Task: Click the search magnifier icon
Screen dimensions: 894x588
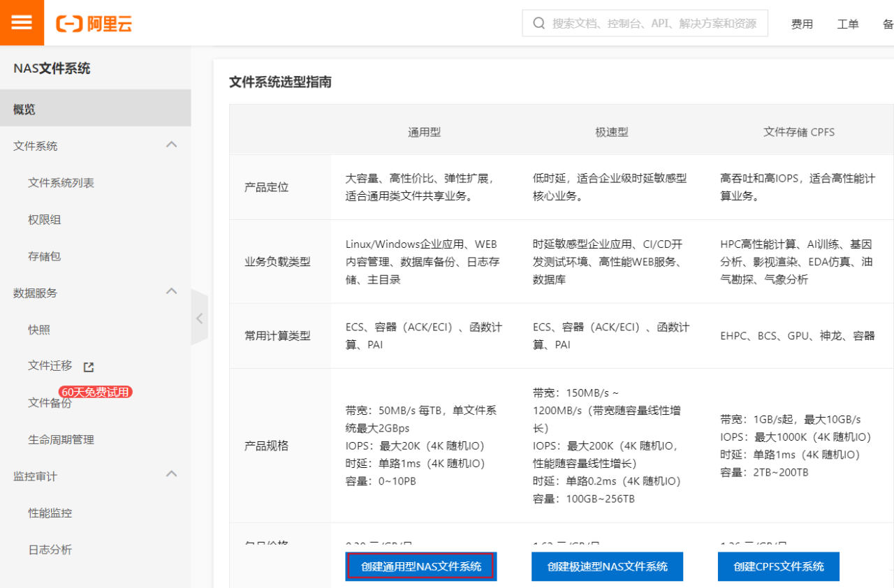Action: (538, 23)
